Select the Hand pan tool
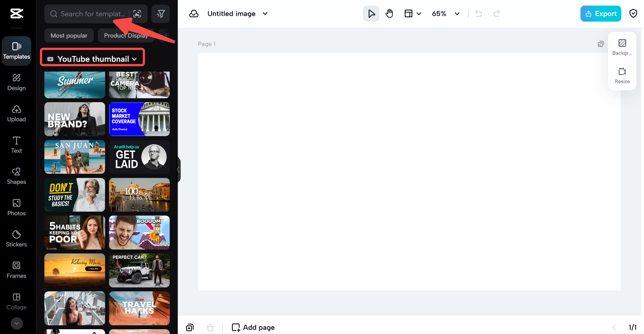The image size is (644, 334). tap(389, 13)
